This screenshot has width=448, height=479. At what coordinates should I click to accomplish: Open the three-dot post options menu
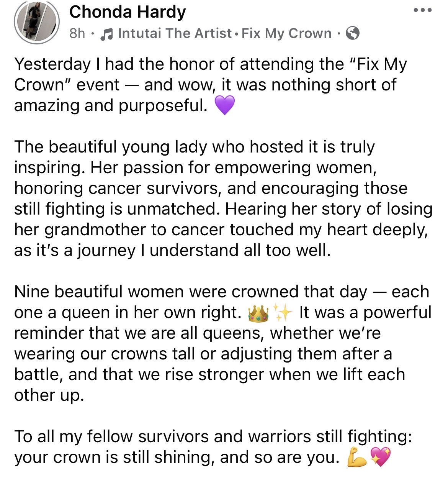423,10
